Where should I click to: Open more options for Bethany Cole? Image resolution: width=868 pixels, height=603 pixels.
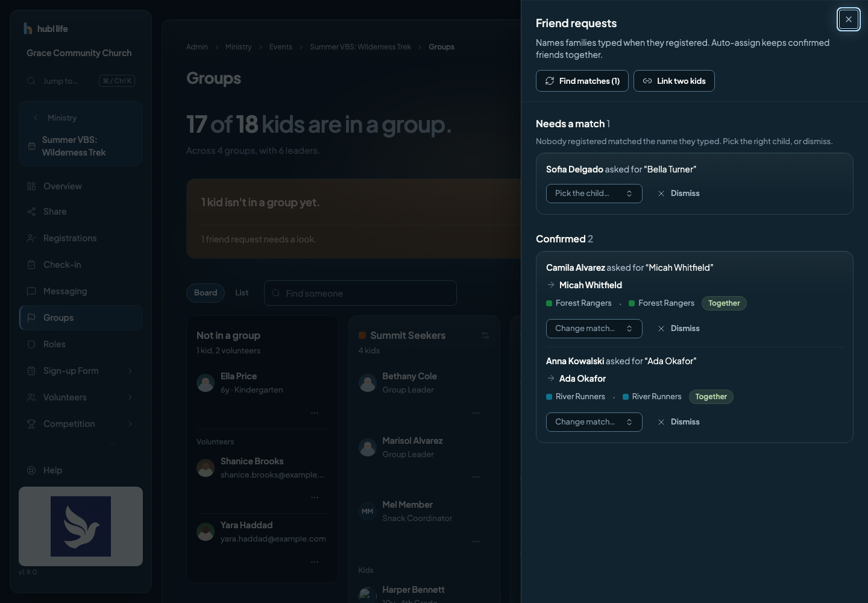click(476, 413)
